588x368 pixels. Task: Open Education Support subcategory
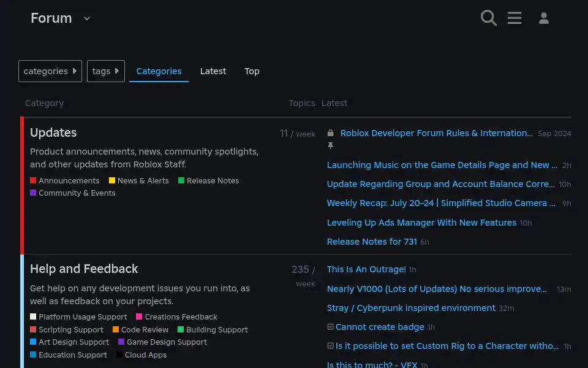point(73,355)
